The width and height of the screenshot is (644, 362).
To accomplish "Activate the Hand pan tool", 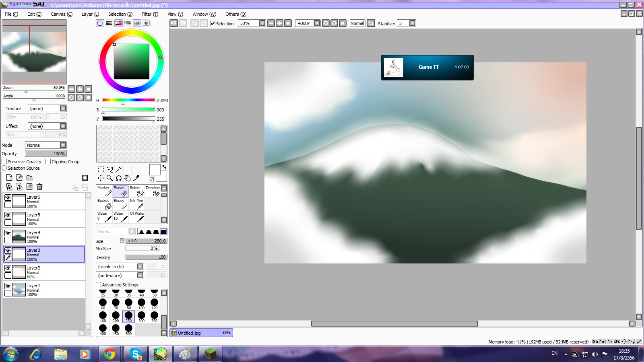I will tap(128, 178).
